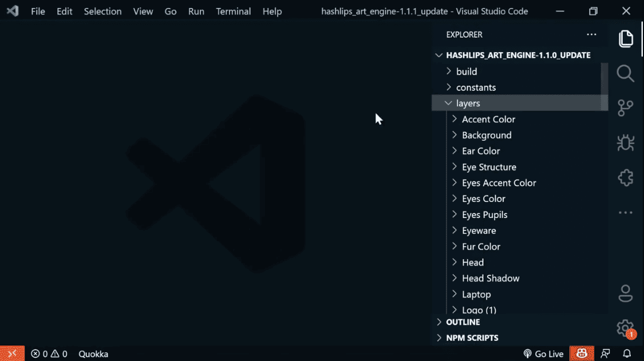Open the Source Control view icon
Image resolution: width=644 pixels, height=361 pixels.
click(626, 108)
